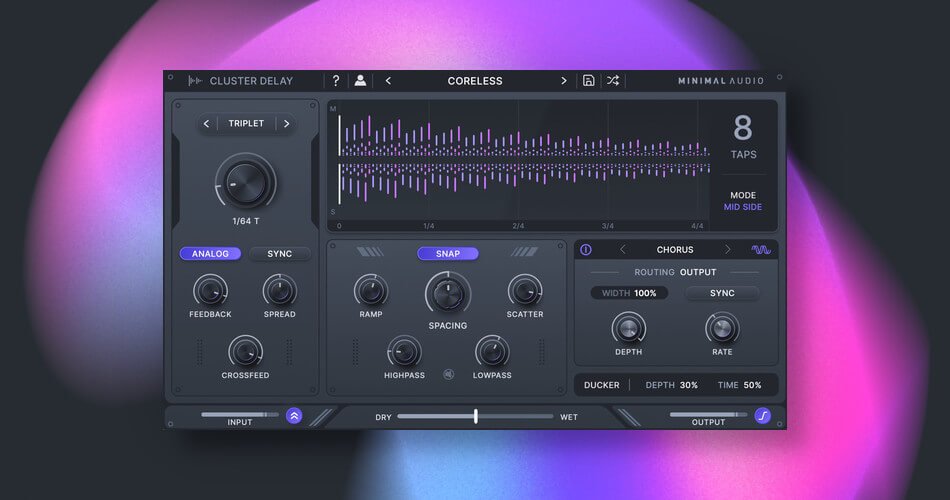Click the HIGHPASS knob
The image size is (950, 500).
(404, 352)
